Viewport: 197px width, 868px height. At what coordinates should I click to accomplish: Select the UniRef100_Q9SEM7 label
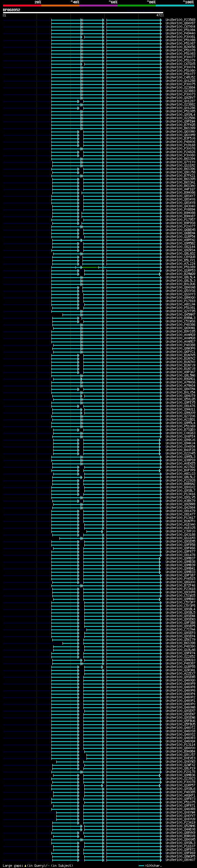coord(180,711)
